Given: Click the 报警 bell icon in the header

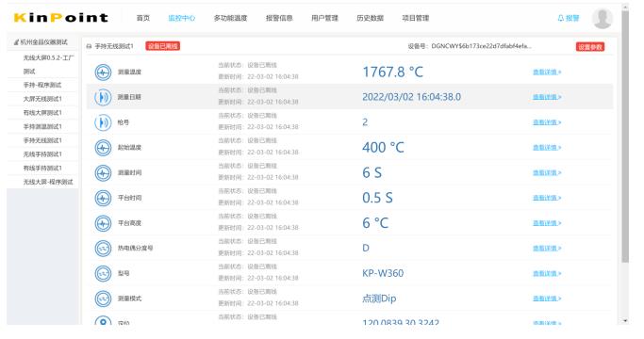Looking at the screenshot, I should (561, 18).
